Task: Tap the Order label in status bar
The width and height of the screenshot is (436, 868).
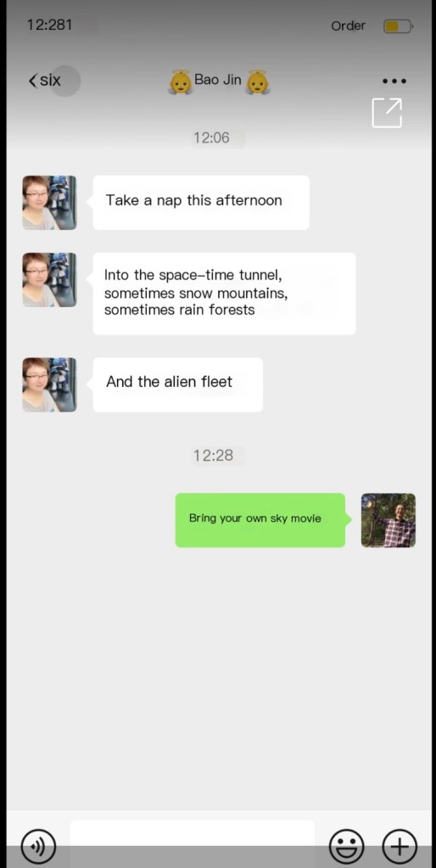Action: [x=348, y=26]
